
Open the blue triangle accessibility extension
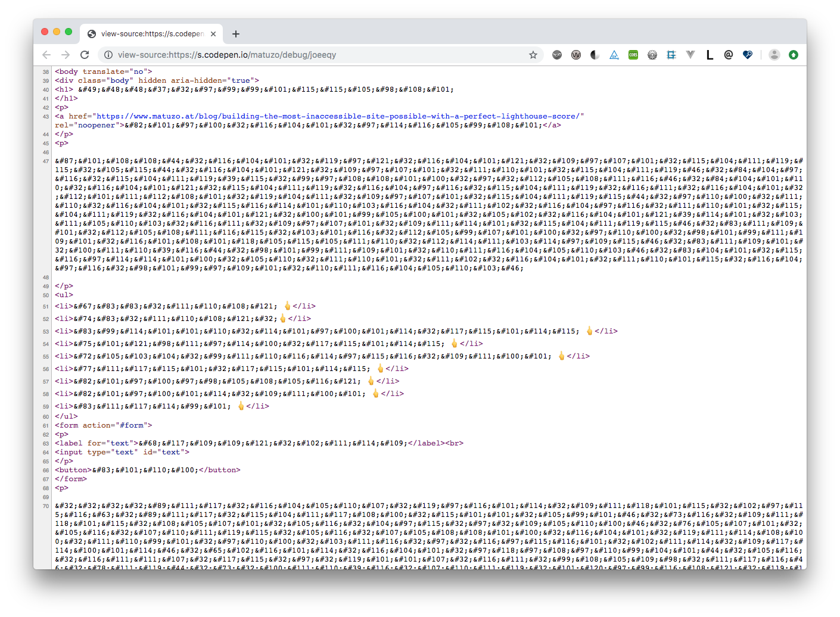coord(614,55)
